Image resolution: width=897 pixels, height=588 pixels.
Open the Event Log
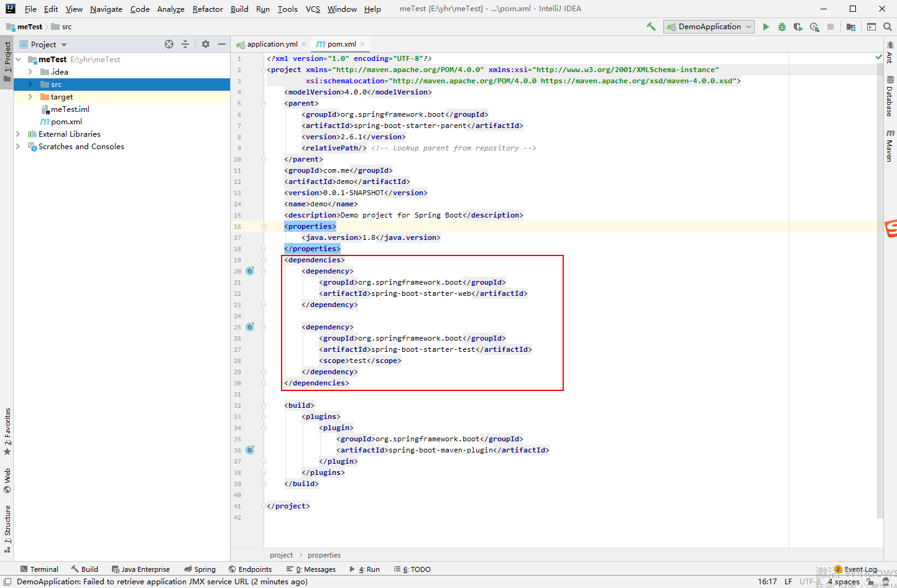(x=856, y=569)
